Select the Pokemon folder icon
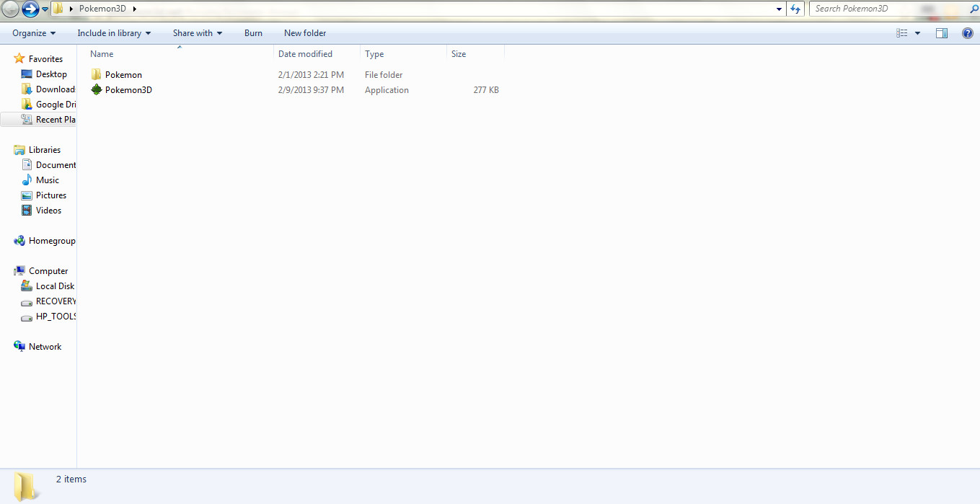The height and width of the screenshot is (504, 980). (97, 74)
